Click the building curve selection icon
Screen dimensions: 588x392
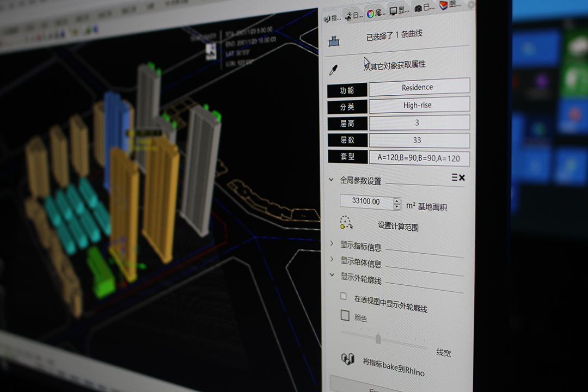(x=334, y=40)
